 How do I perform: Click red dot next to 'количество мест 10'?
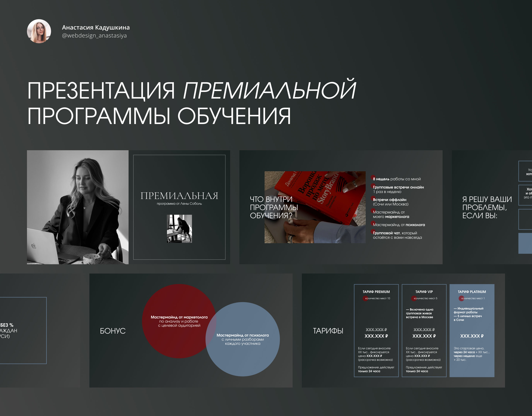point(365,298)
